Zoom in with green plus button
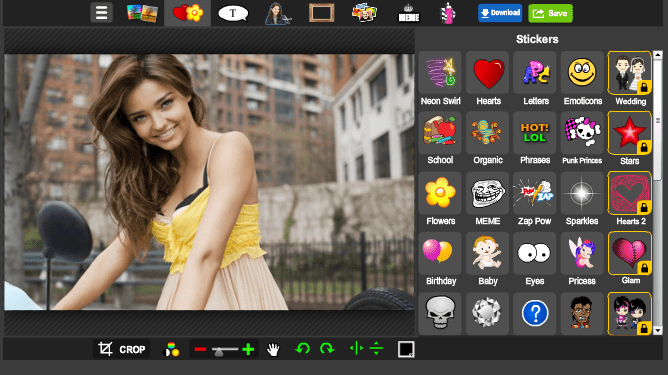Viewport: 668px width, 375px height. (x=248, y=349)
